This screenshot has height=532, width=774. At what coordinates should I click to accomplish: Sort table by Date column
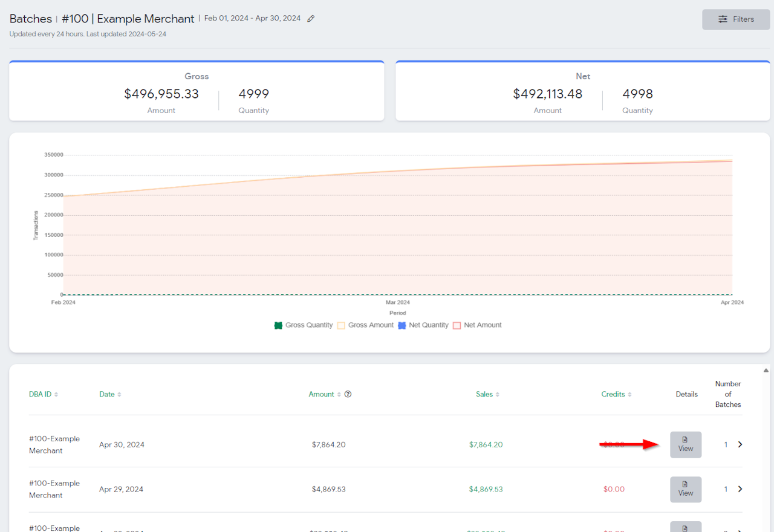(110, 394)
